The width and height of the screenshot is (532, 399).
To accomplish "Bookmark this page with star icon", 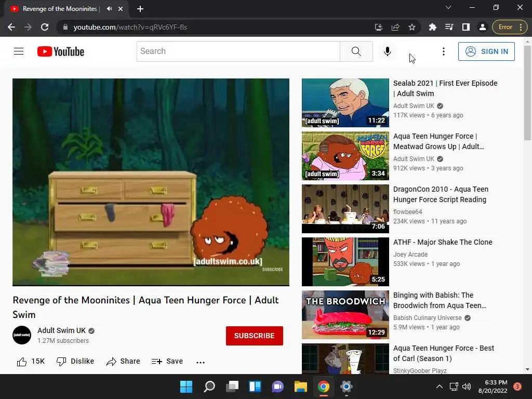I will 412,27.
